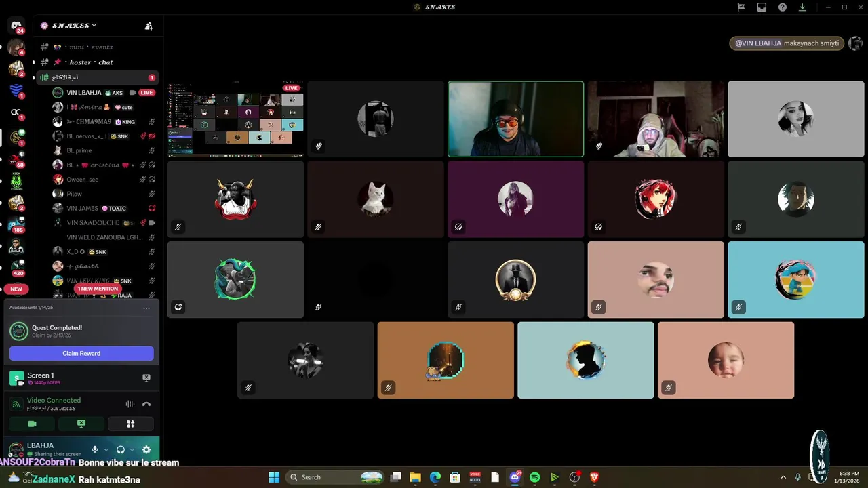The height and width of the screenshot is (488, 868).
Task: Expand microphone input options arrow
Action: [106, 449]
